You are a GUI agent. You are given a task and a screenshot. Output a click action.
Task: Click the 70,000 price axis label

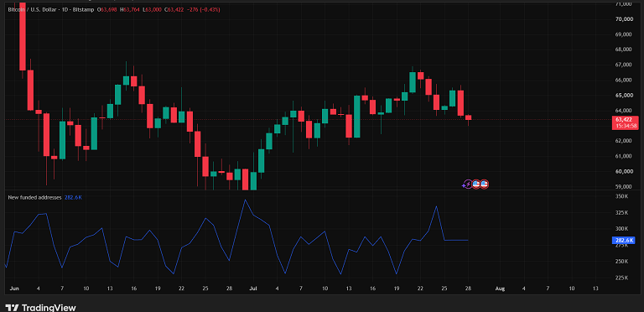(624, 19)
